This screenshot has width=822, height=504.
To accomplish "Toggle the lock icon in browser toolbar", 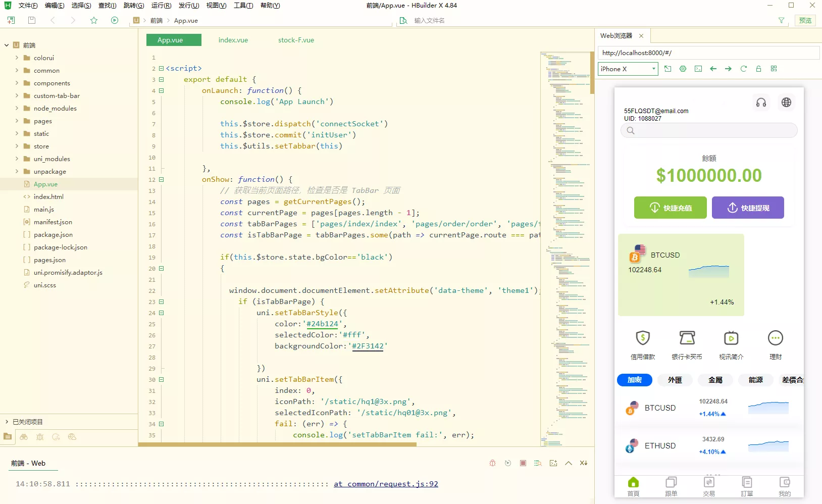I will (758, 69).
